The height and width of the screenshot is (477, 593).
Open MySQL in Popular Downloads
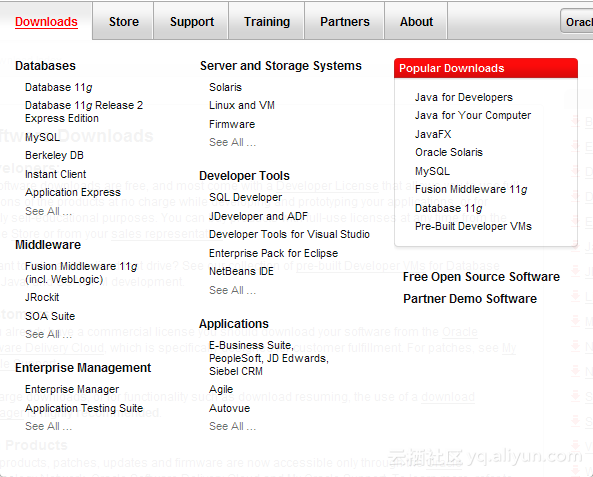[432, 171]
